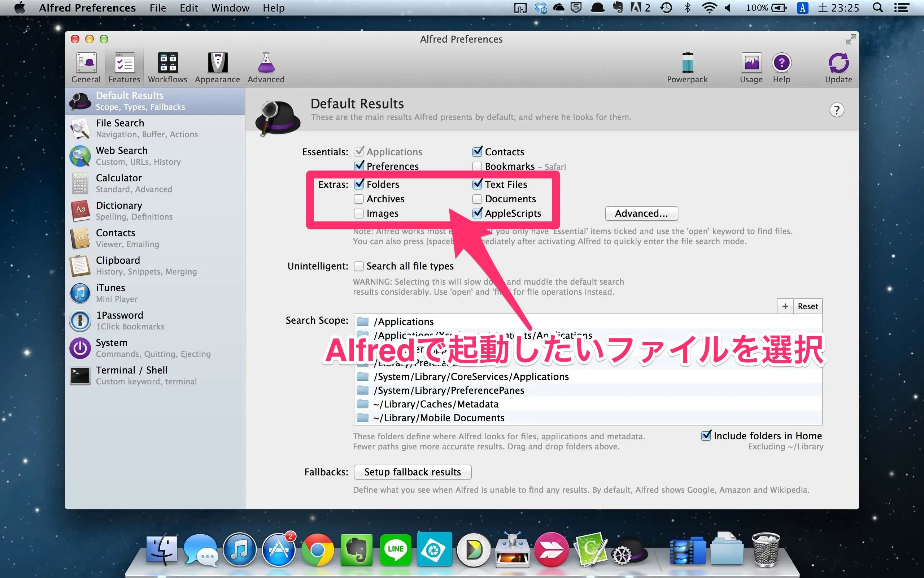Enable the Bookmarks Safari checkbox
924x578 pixels.
point(477,167)
